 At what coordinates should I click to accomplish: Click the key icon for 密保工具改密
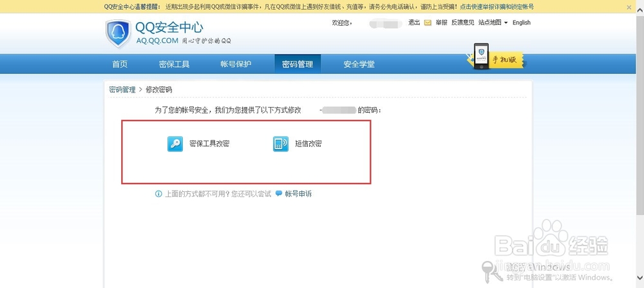(175, 144)
